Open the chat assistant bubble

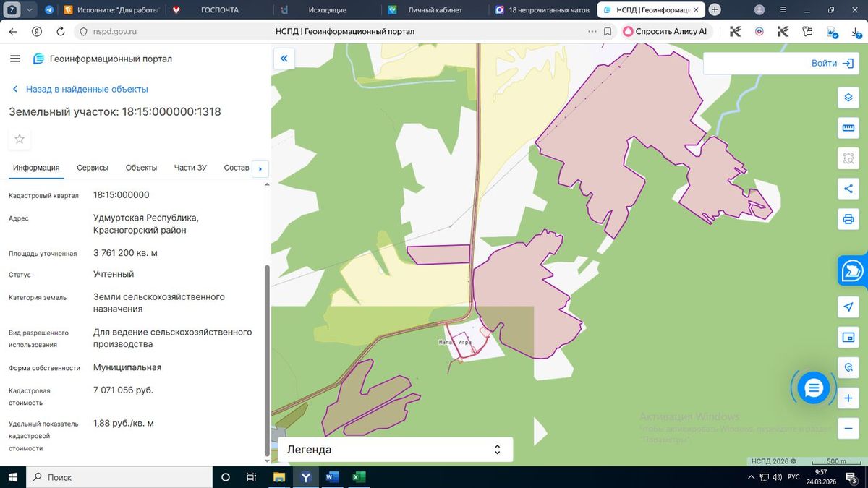click(x=814, y=388)
